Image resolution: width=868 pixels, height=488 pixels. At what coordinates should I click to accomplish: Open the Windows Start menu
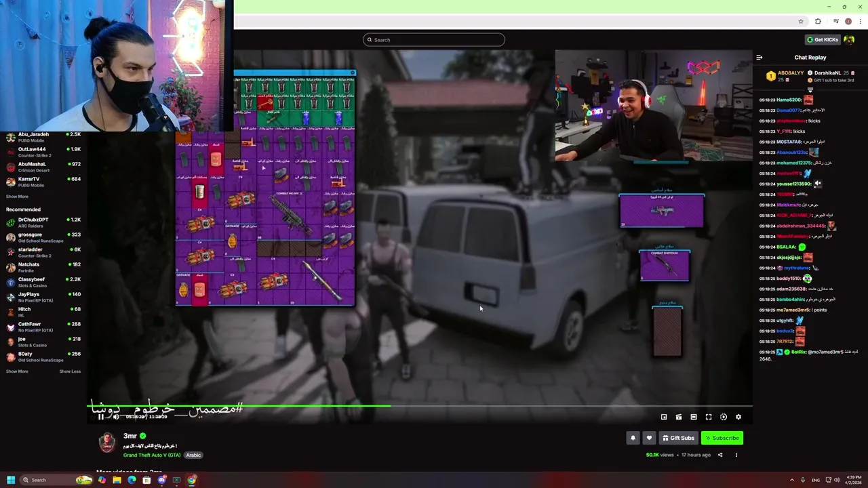10,480
